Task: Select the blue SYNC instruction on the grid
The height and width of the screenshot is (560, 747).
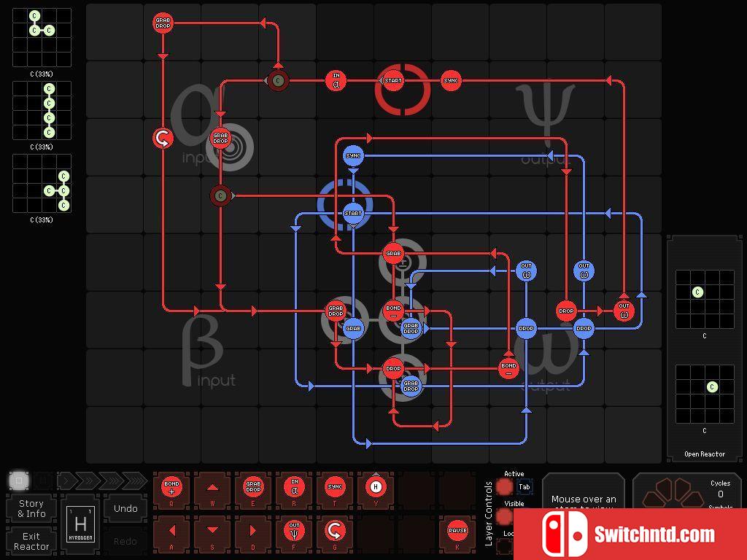Action: tap(353, 156)
